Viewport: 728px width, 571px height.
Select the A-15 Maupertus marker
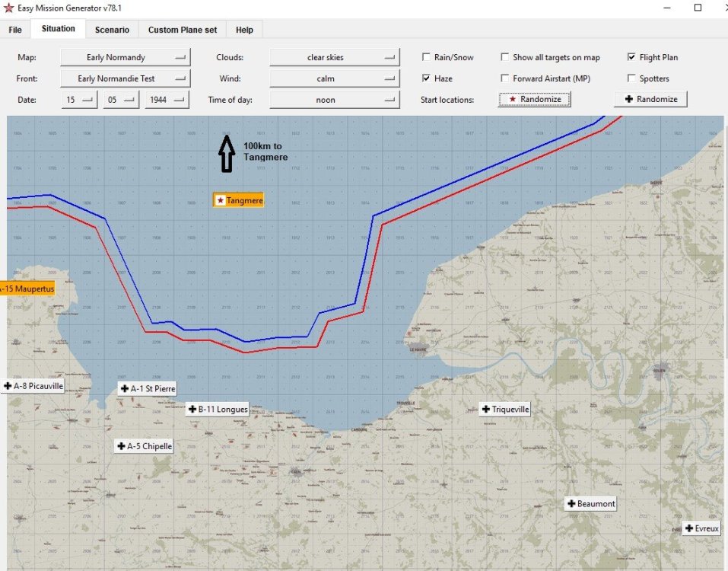29,289
